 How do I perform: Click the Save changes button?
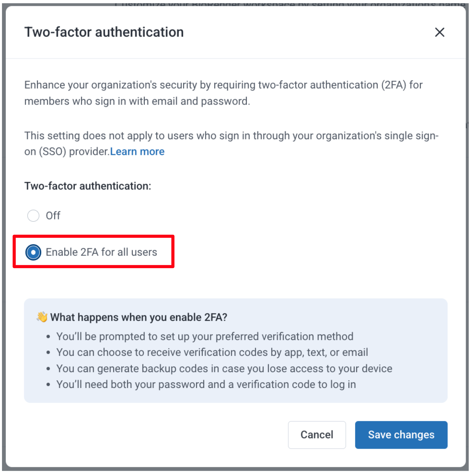click(x=401, y=435)
